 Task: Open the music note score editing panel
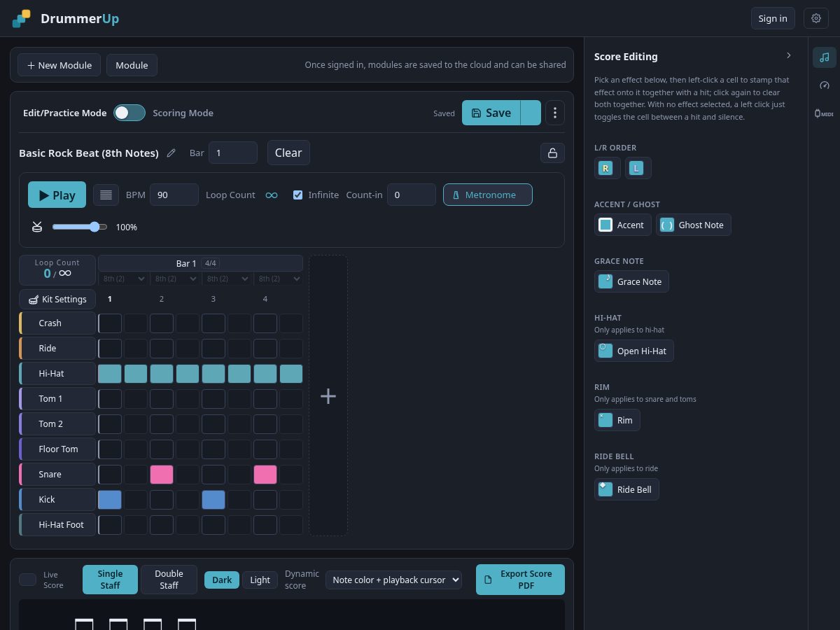(x=825, y=57)
